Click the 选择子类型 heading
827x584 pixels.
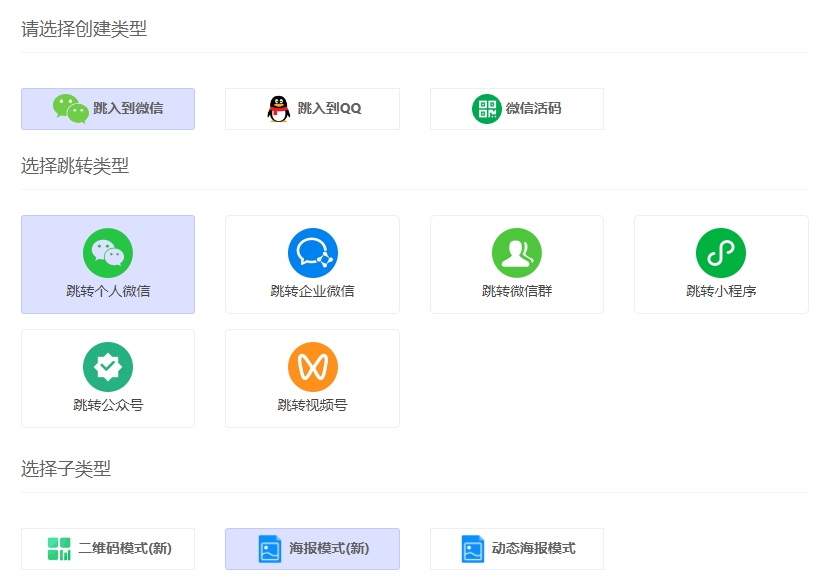[66, 468]
